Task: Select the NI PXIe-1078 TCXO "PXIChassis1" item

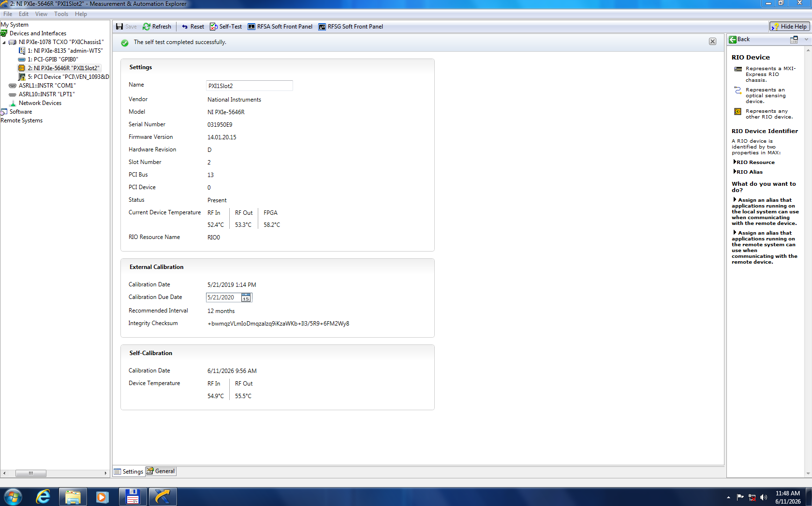Action: click(x=61, y=42)
